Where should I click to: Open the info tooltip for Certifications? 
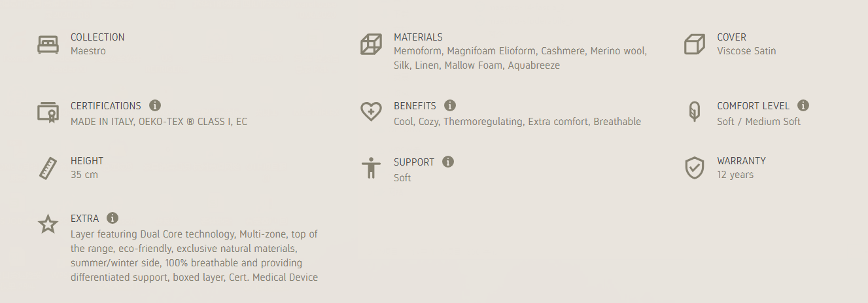(155, 105)
